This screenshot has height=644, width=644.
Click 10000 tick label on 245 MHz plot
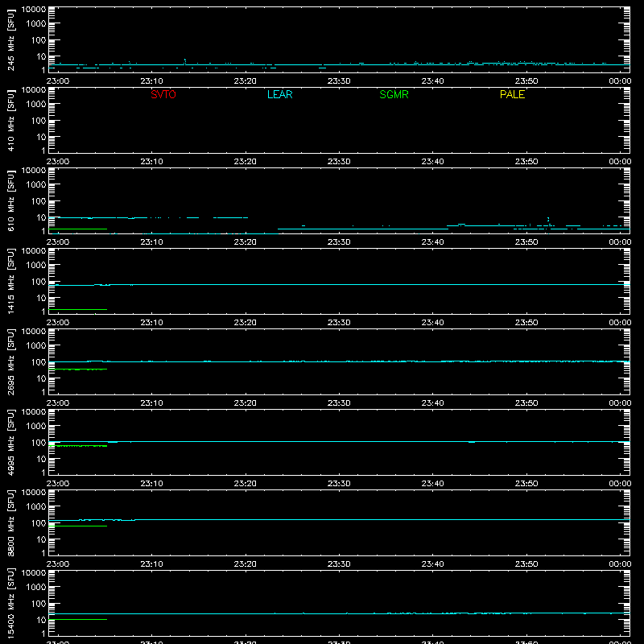(x=34, y=9)
